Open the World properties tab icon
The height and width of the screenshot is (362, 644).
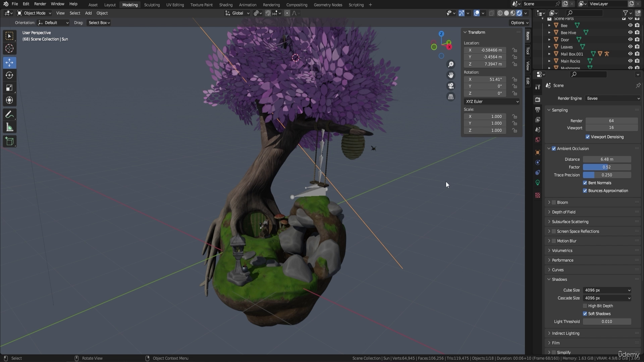click(x=538, y=140)
